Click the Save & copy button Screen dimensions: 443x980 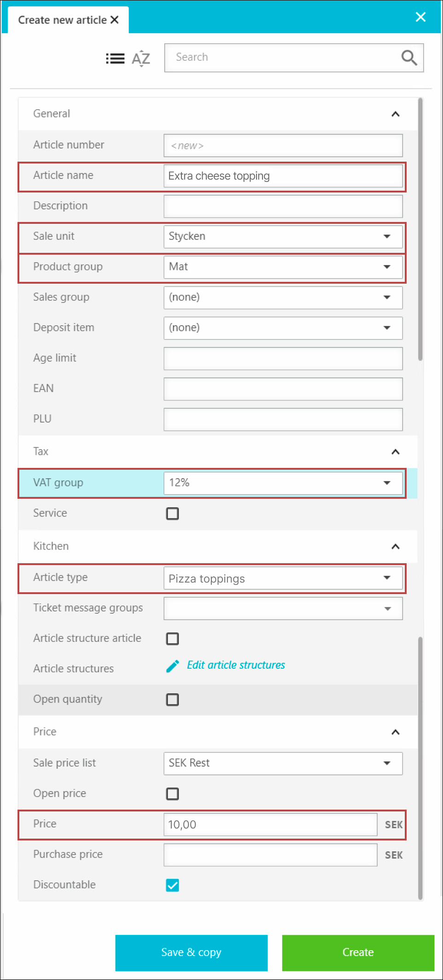click(191, 952)
